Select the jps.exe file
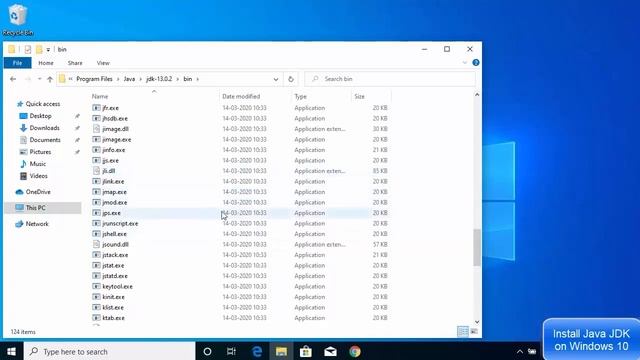Image resolution: width=640 pixels, height=360 pixels. point(111,213)
